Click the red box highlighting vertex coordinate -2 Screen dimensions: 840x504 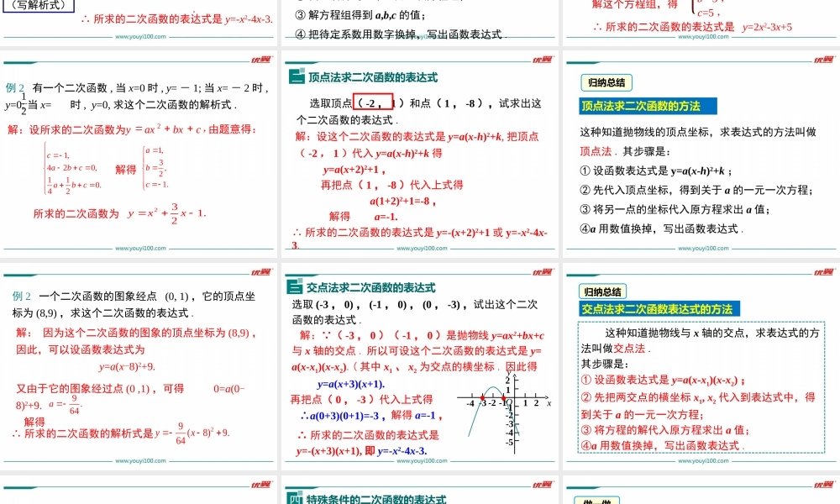tap(372, 100)
